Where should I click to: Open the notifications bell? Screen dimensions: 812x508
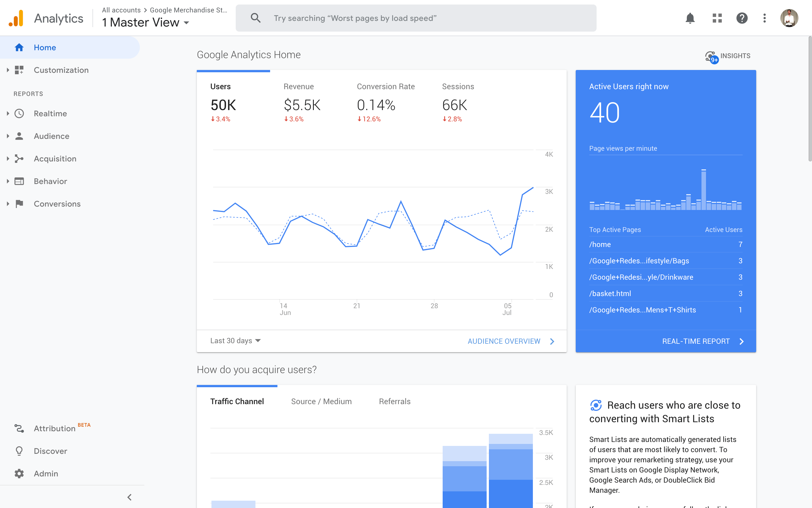(690, 18)
